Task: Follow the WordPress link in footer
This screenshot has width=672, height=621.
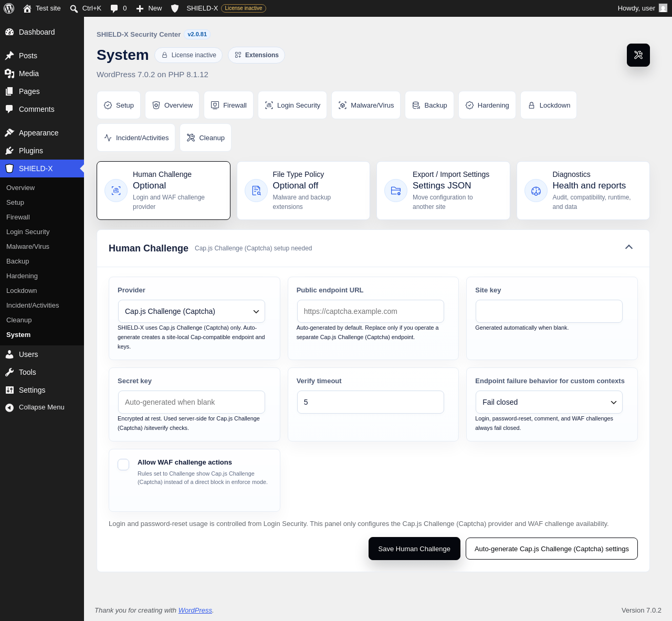Action: (x=195, y=610)
